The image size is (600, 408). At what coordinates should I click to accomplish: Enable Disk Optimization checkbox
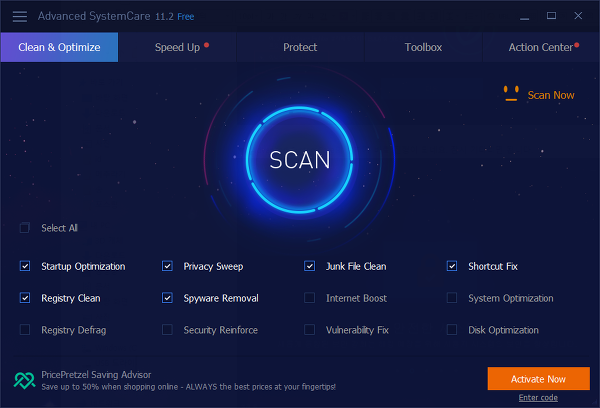point(452,330)
